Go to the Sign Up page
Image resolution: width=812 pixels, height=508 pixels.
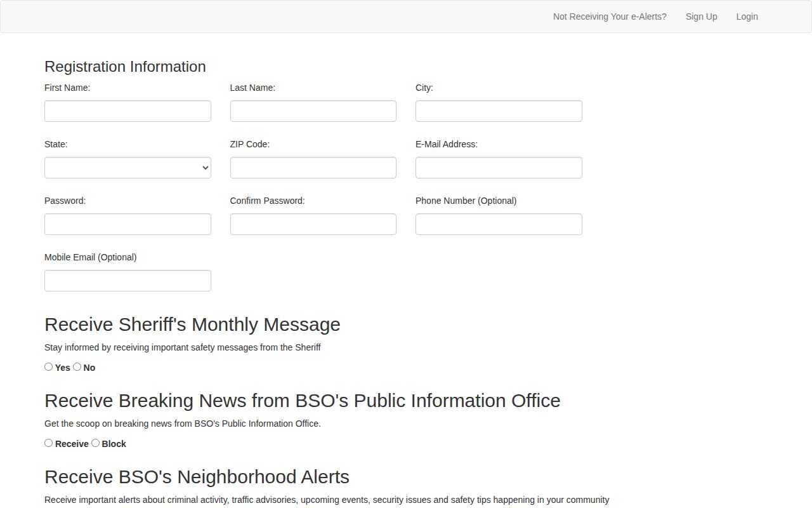[x=701, y=17]
